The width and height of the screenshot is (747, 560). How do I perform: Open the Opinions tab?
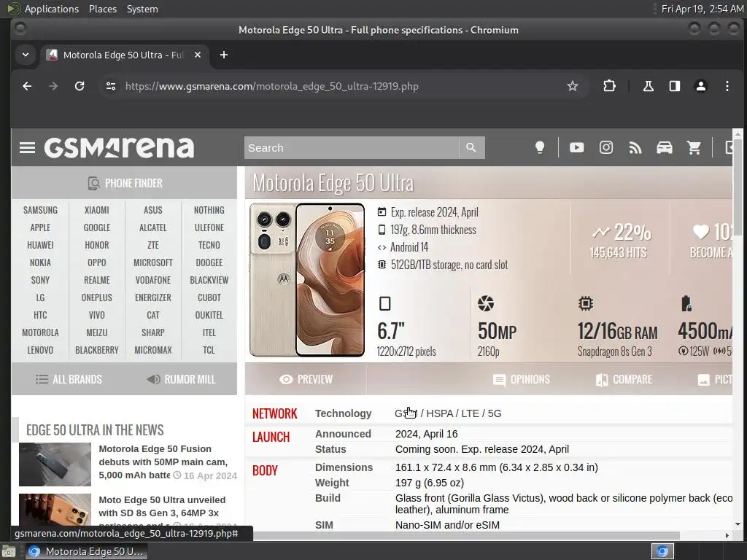point(521,379)
